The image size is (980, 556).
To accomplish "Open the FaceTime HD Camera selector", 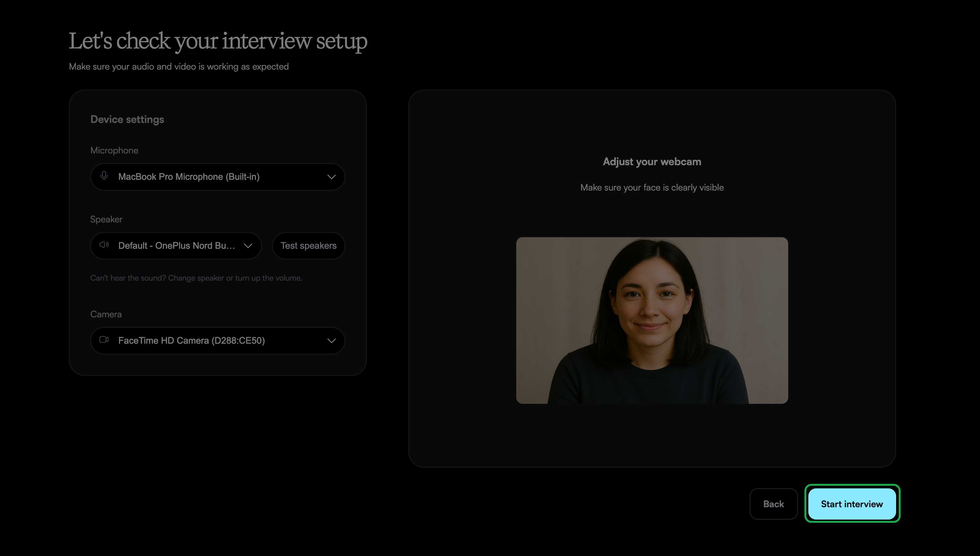I will [x=218, y=341].
